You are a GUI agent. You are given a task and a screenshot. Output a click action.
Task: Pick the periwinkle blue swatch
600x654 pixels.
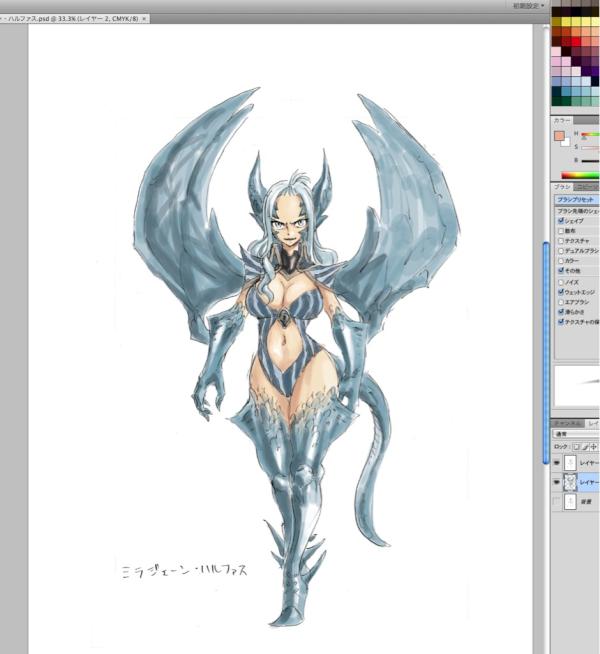556,81
